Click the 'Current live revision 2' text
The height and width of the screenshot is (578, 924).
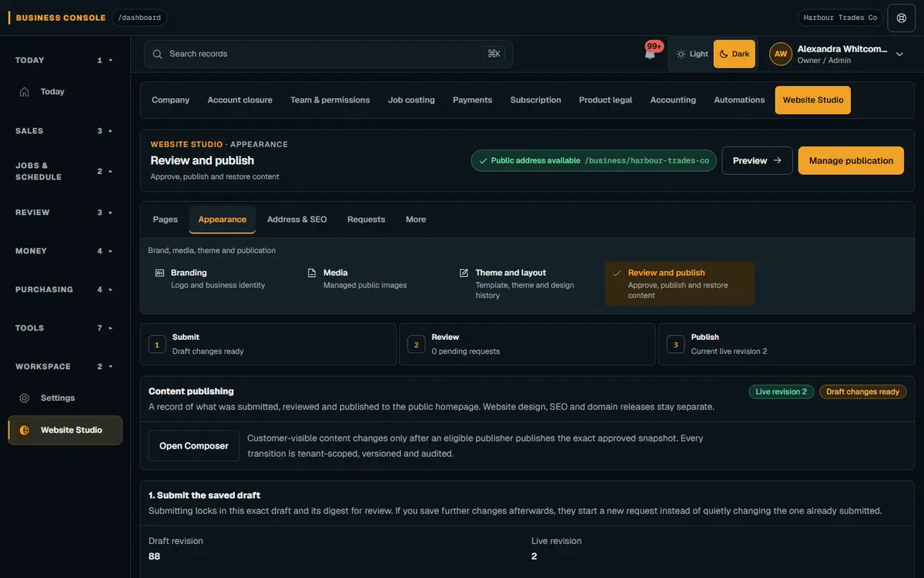(729, 351)
